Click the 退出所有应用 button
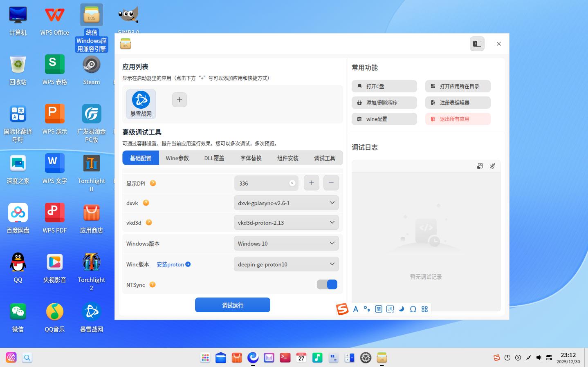Screen dimensions: 588x367 (458, 119)
